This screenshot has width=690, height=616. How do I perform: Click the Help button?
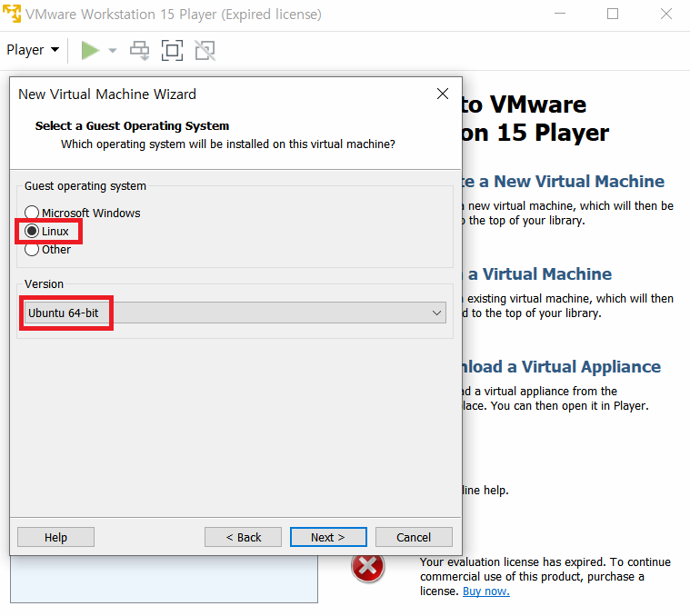click(55, 537)
